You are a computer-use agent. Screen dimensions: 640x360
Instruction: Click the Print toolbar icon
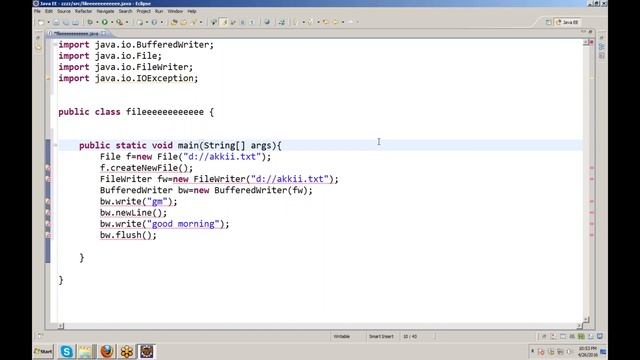[75, 22]
